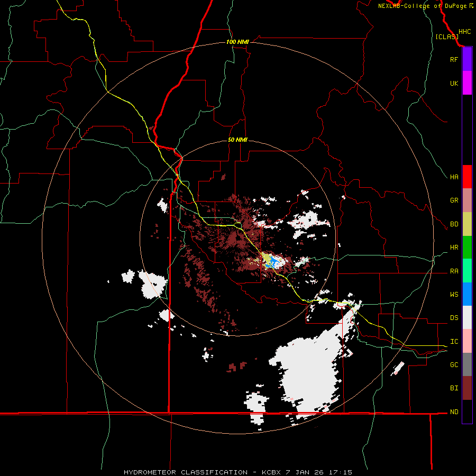
Task: Click the HHC product label
Action: click(x=465, y=32)
